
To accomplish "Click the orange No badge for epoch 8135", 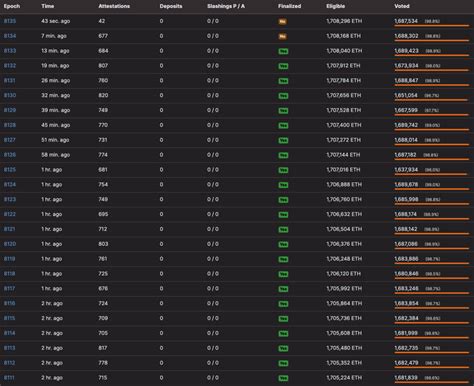I will [282, 21].
